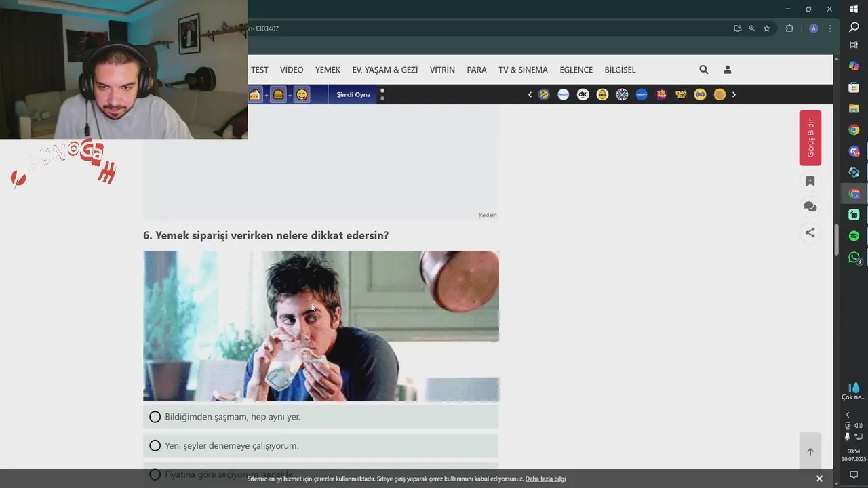The image size is (868, 488).
Task: Close the cookie notice with X
Action: [x=819, y=479]
